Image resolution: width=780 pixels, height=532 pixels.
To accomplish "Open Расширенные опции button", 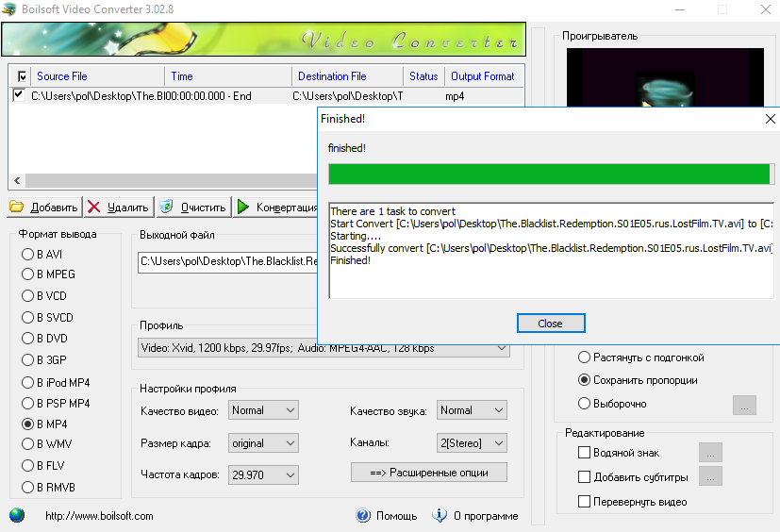I will (429, 473).
